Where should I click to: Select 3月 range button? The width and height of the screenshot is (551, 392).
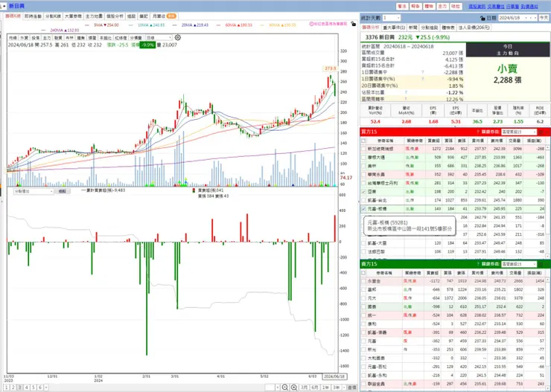304,388
